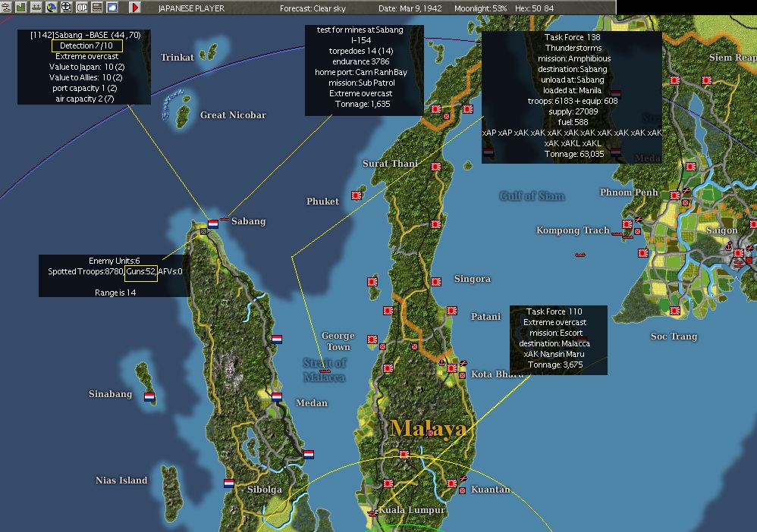Select the Dutch flag base at Sinabang
Screen dimensions: 757x532
[x=149, y=396]
